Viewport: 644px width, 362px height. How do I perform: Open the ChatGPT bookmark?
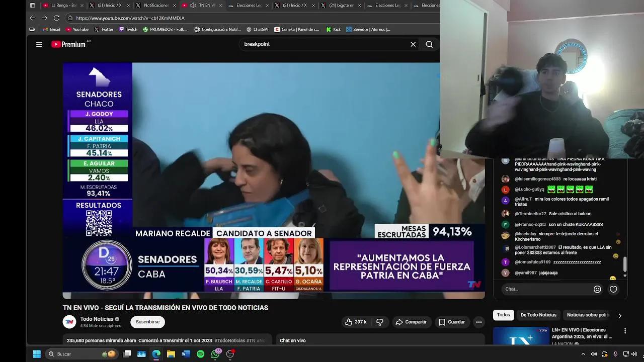(258, 30)
